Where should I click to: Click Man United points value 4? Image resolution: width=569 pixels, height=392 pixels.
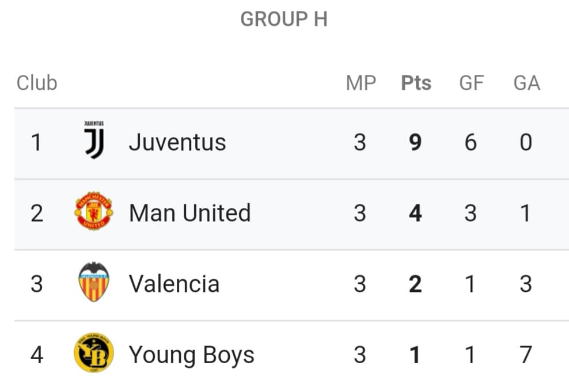tap(415, 213)
